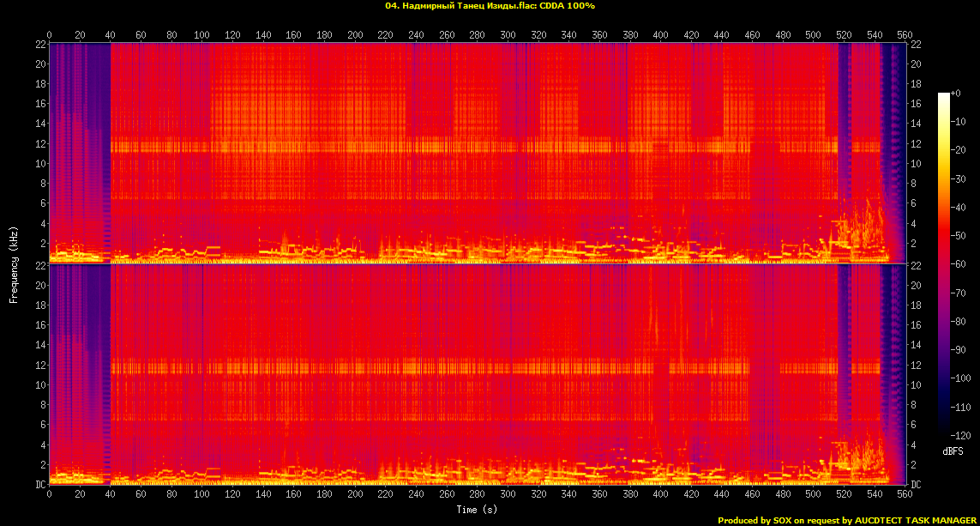Screen dimensions: 980x526
Task: Click the upper channel's left-axis 12 kHz label
Action: point(40,143)
